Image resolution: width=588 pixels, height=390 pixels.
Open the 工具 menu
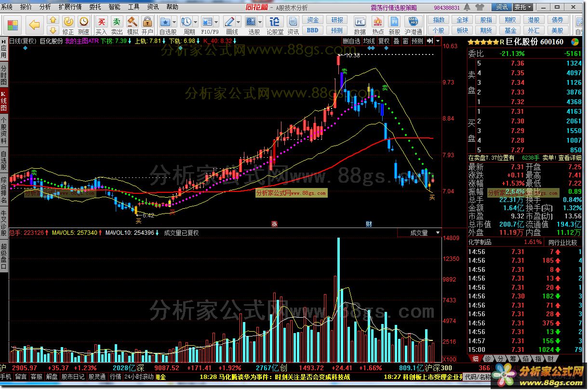(x=134, y=7)
